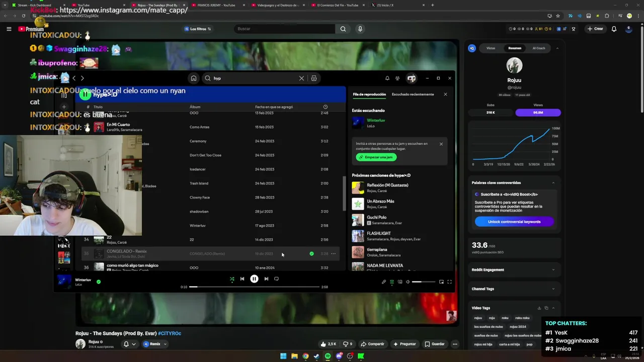Go forward in Spotify navigation
644x362 pixels.
point(82,78)
